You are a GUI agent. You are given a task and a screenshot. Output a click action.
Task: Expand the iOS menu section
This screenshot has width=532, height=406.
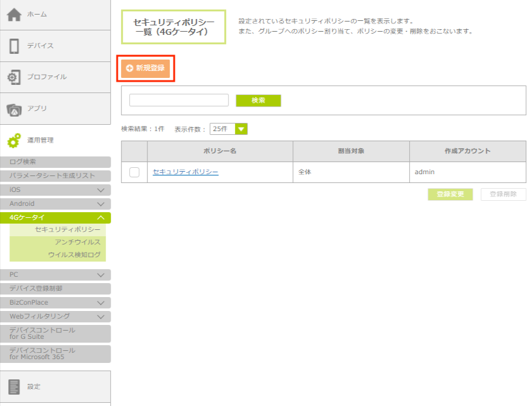(x=100, y=190)
